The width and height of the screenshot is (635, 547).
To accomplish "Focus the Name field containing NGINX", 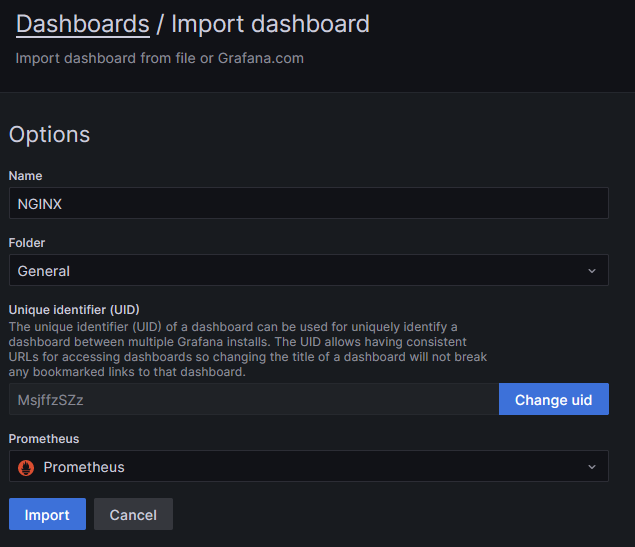I will pyautogui.click(x=308, y=203).
